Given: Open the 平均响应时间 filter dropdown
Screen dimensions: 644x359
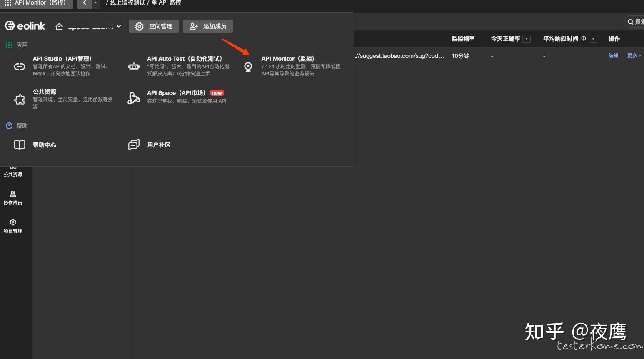Looking at the screenshot, I should click(x=593, y=39).
